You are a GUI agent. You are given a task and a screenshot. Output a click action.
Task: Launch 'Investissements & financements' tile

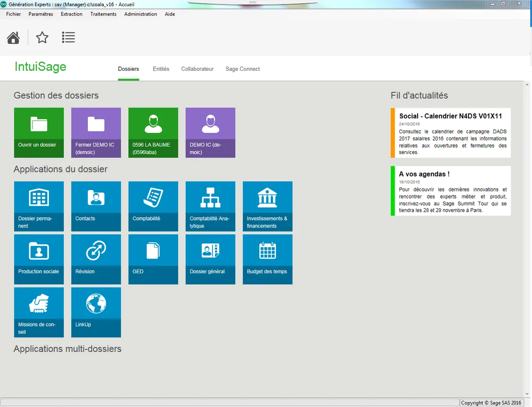point(268,206)
